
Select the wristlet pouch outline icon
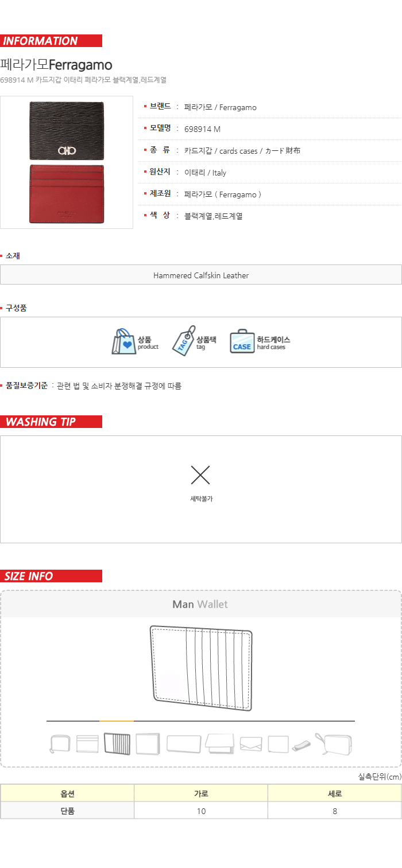[x=334, y=744]
